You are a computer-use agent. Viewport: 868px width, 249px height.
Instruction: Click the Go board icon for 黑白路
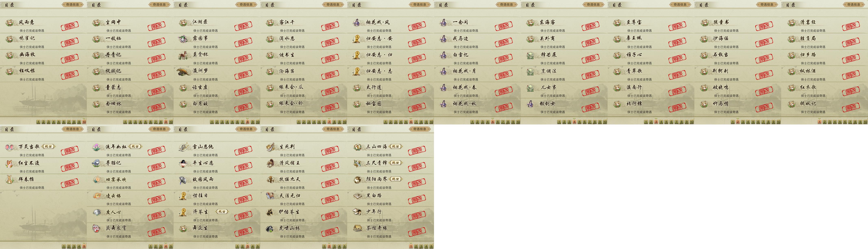point(357,196)
